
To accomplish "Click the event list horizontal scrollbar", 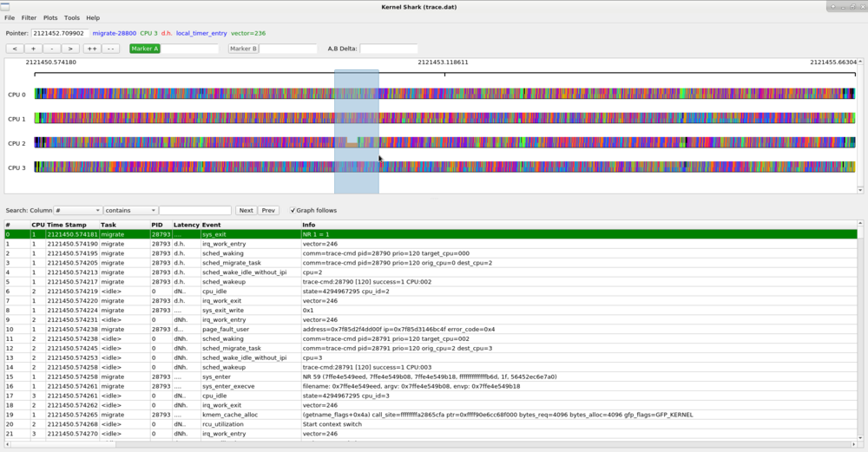I will pyautogui.click(x=430, y=444).
